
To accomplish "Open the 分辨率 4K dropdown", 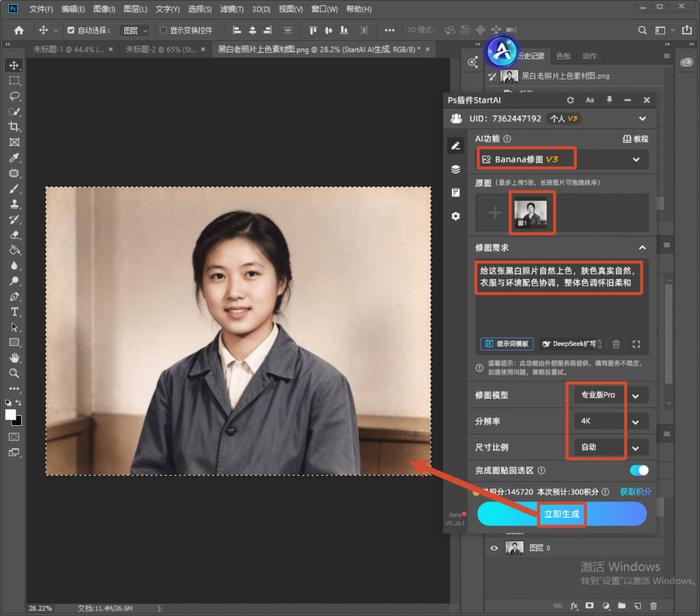I will pyautogui.click(x=611, y=421).
